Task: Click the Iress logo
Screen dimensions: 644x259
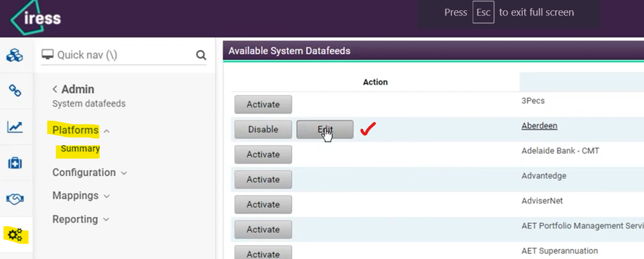Action: coord(36,18)
